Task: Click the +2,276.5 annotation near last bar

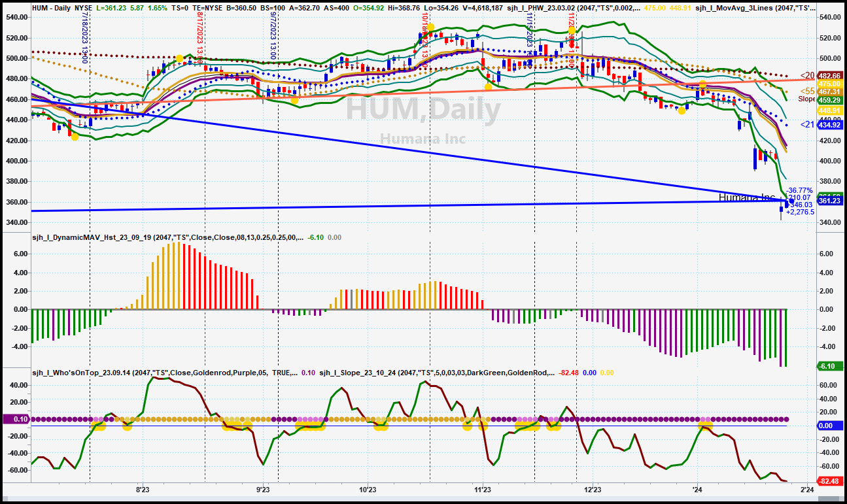Action: (x=800, y=212)
